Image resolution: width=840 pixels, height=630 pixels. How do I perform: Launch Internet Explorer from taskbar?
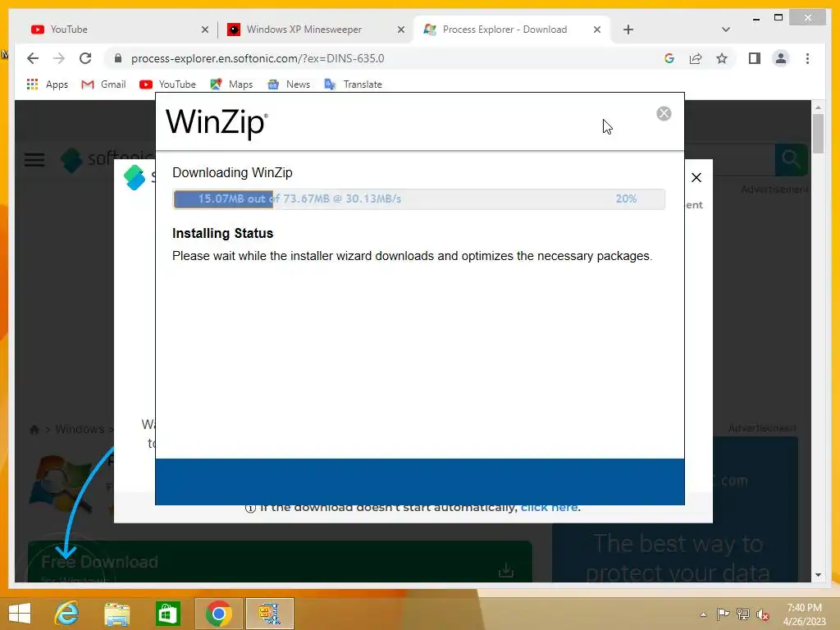(67, 614)
